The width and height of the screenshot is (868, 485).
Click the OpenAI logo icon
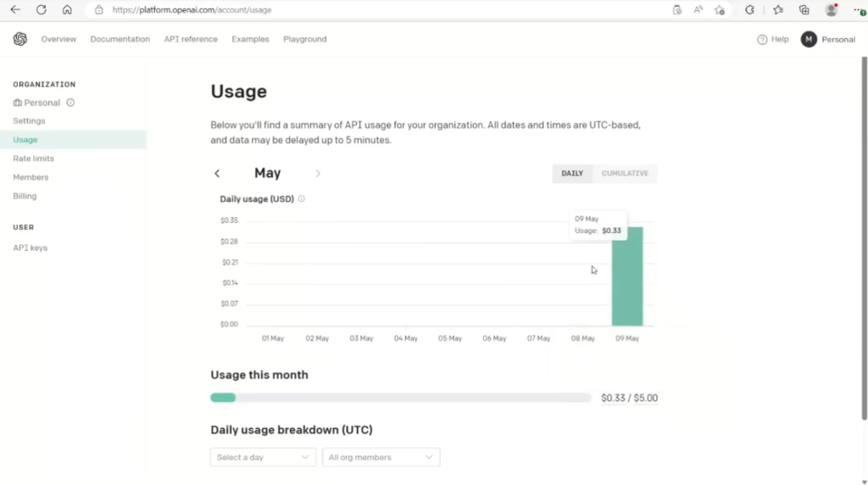pos(20,39)
